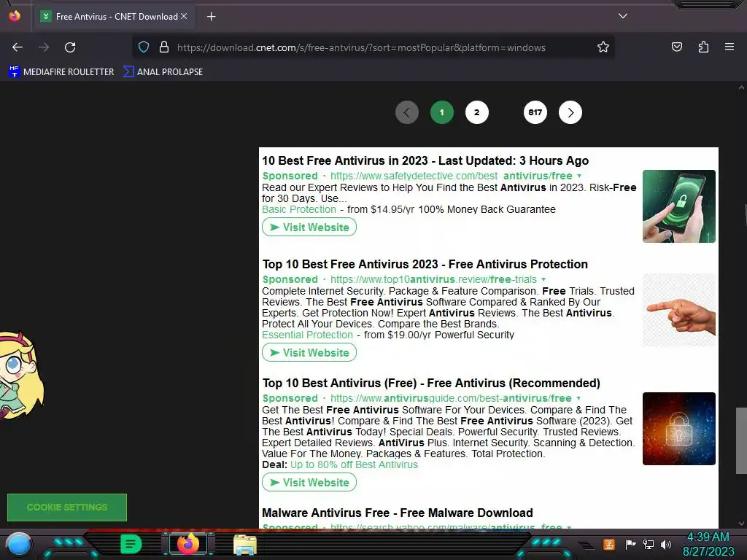Click the forward navigation arrow
The width and height of the screenshot is (747, 560).
tap(44, 47)
